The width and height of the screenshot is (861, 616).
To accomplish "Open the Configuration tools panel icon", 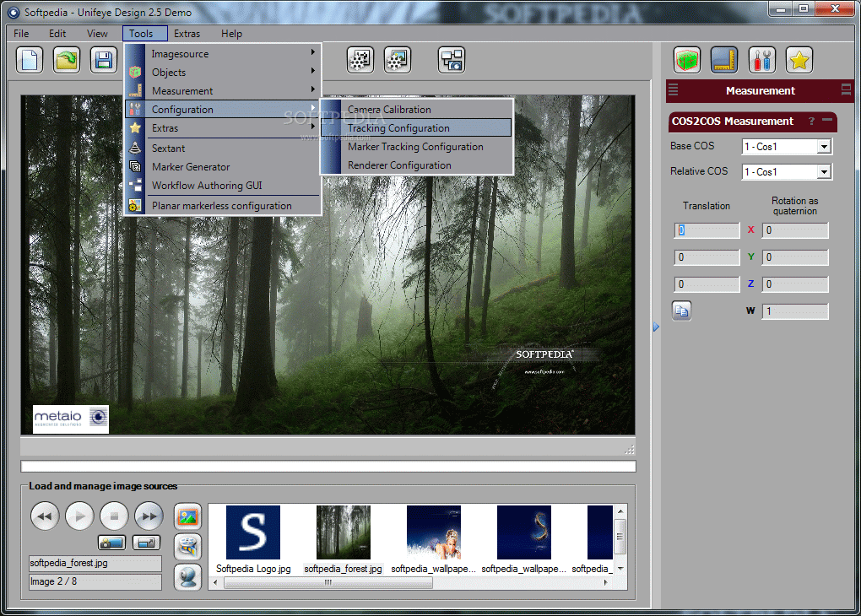I will click(762, 60).
